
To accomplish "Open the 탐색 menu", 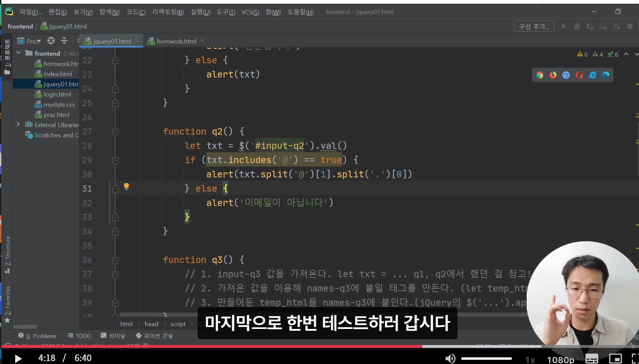I will click(x=110, y=12).
